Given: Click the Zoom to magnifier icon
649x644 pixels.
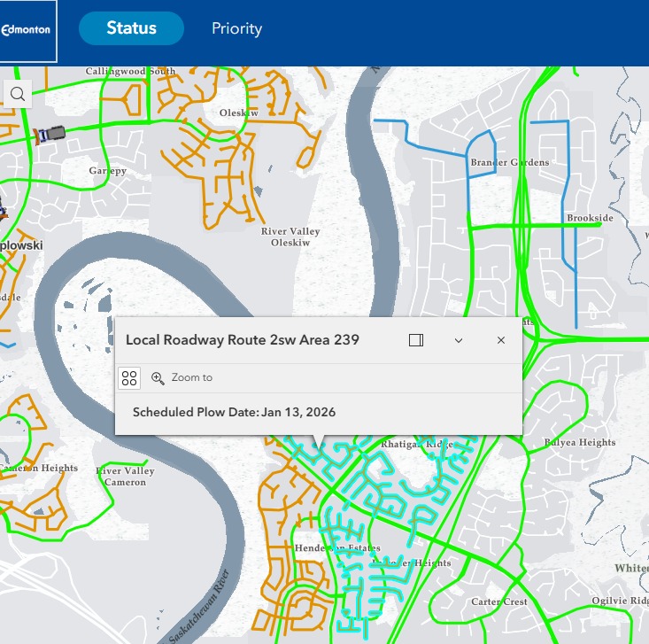Looking at the screenshot, I should coord(158,378).
